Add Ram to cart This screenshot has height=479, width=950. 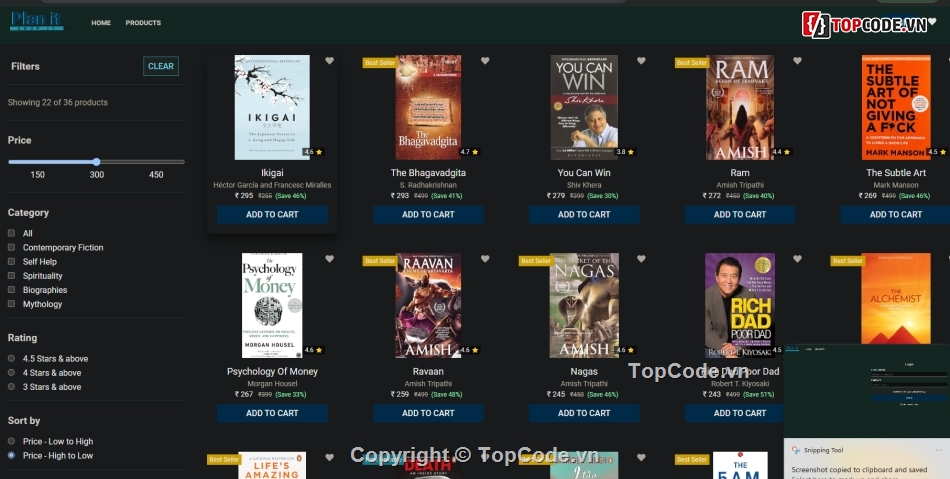click(x=740, y=214)
